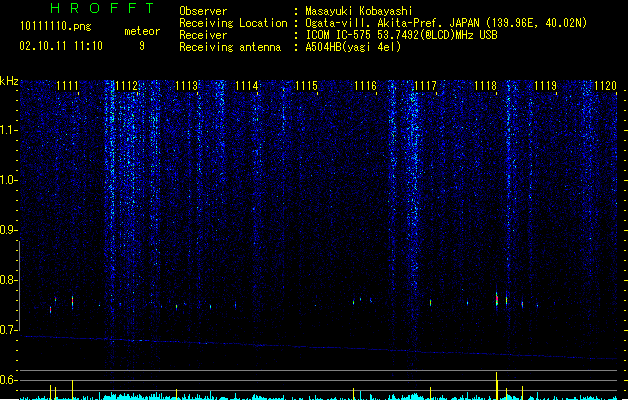Screen dimensions: 629x400
Task: Click the ICOM IC-575 receiver text
Action: tap(401, 35)
